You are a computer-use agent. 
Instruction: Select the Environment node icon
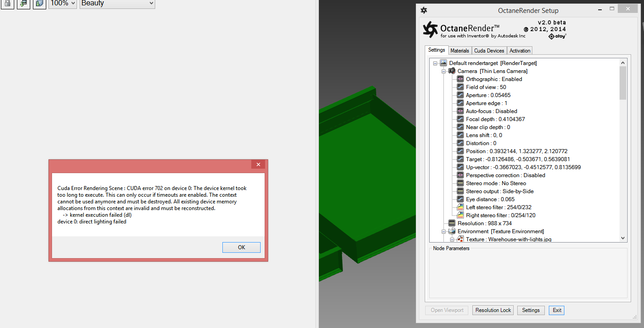click(452, 231)
